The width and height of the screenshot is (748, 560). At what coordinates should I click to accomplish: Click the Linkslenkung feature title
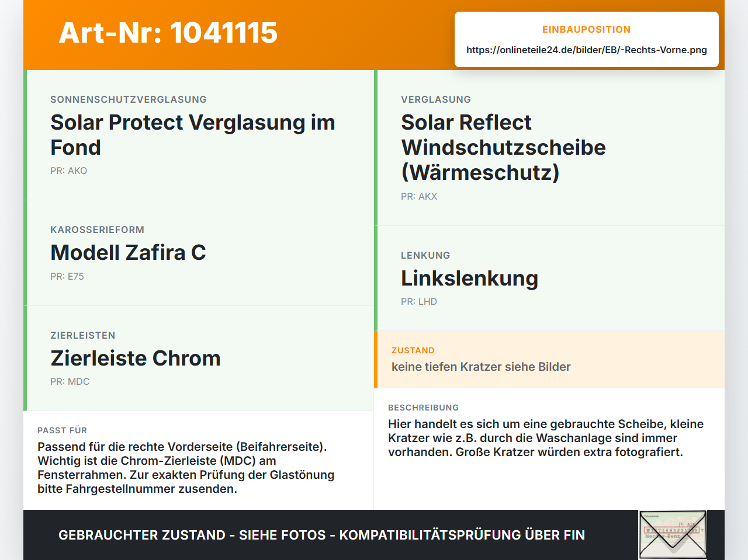(469, 278)
